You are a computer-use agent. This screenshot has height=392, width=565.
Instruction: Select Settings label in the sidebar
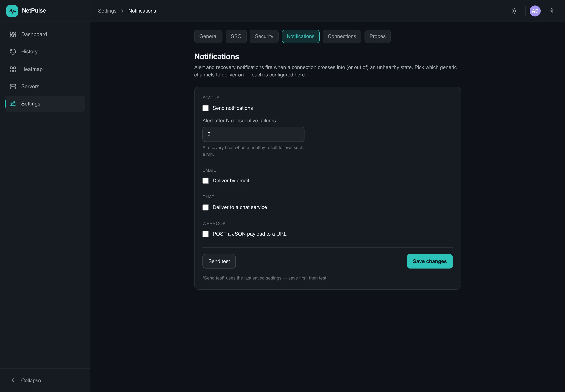[x=31, y=104]
